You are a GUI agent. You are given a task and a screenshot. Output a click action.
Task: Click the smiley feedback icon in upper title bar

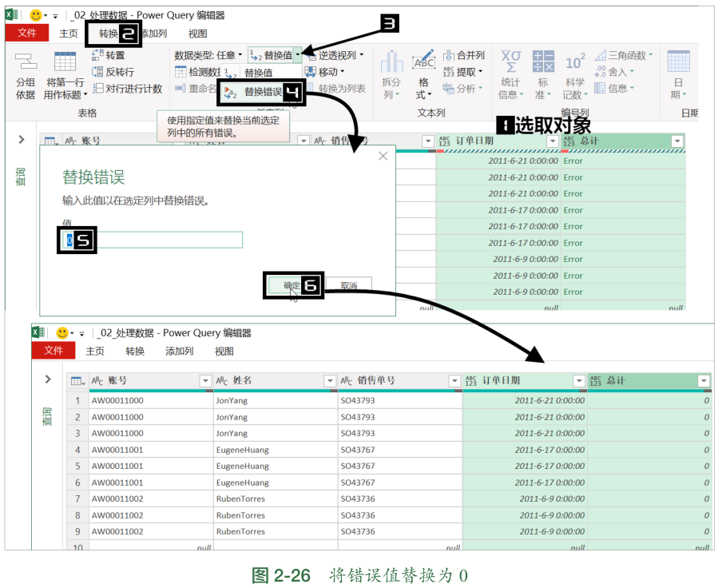35,15
